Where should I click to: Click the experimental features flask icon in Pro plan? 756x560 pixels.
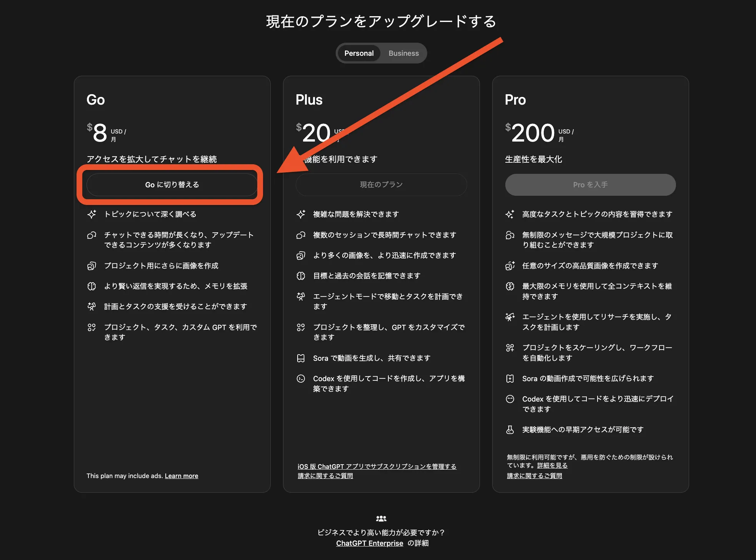(510, 430)
